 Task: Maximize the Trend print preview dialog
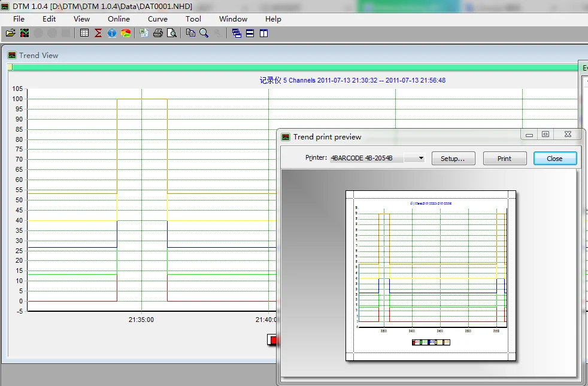545,134
